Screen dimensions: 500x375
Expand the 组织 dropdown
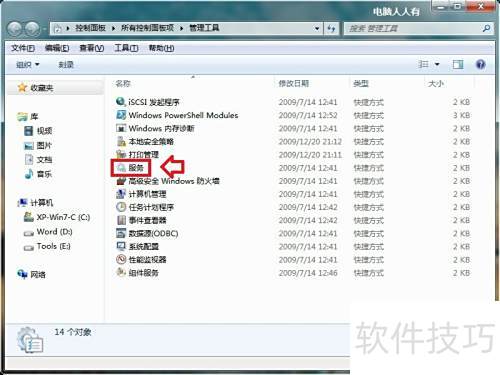click(28, 64)
